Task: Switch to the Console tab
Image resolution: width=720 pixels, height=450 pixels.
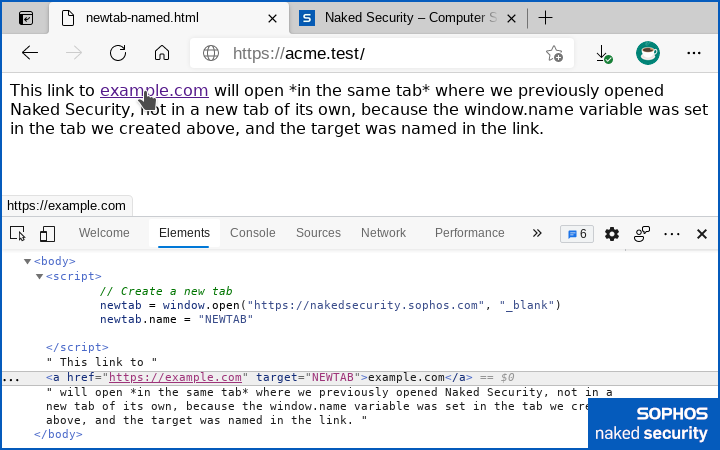Action: point(253,233)
